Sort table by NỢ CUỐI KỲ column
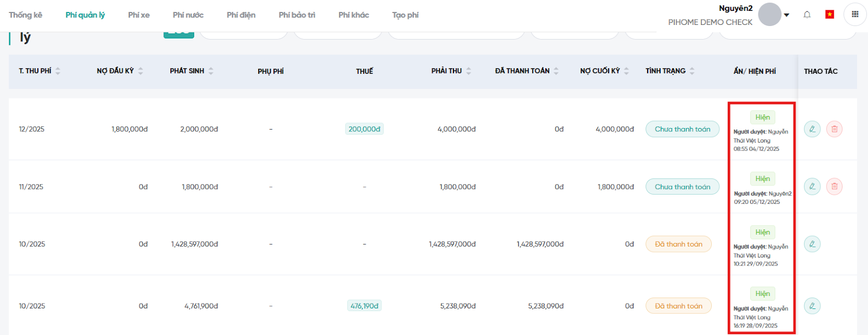 (x=627, y=71)
